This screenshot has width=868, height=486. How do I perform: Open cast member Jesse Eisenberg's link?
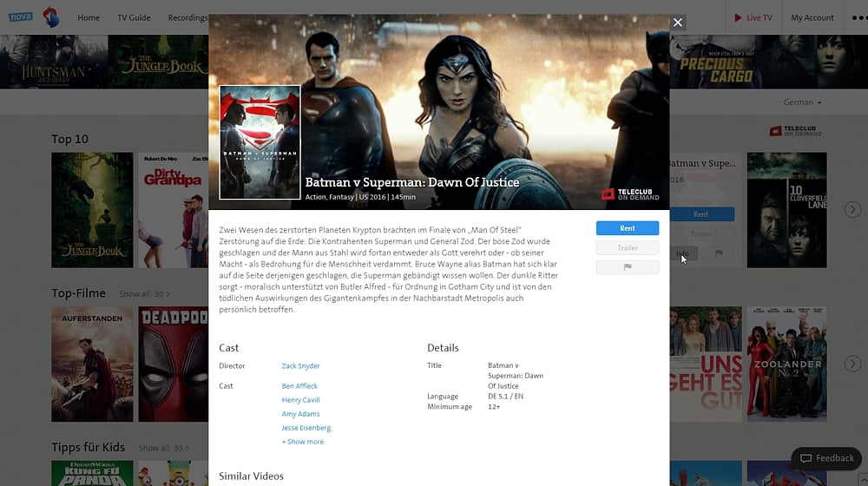click(x=306, y=428)
